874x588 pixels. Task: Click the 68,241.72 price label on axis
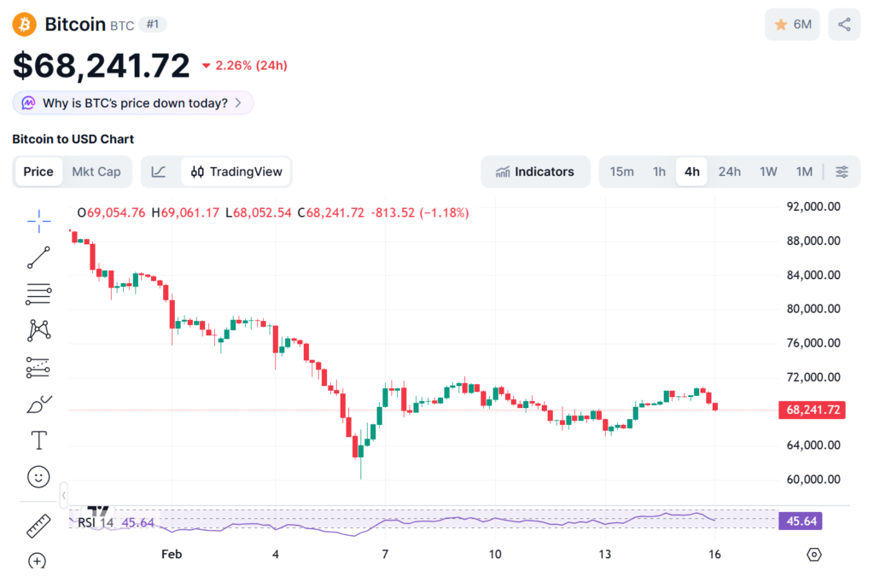coord(810,410)
